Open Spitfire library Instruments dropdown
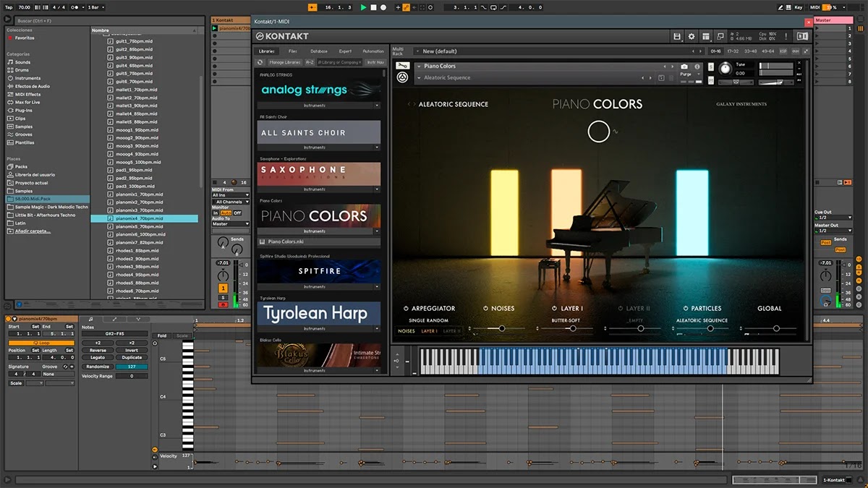Image resolution: width=868 pixels, height=488 pixels. pyautogui.click(x=377, y=287)
